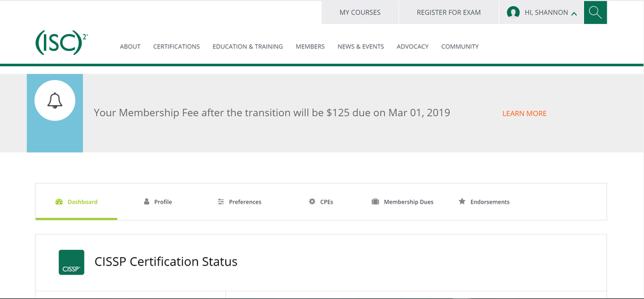Click the Profile person icon
The height and width of the screenshot is (299, 644).
[146, 202]
